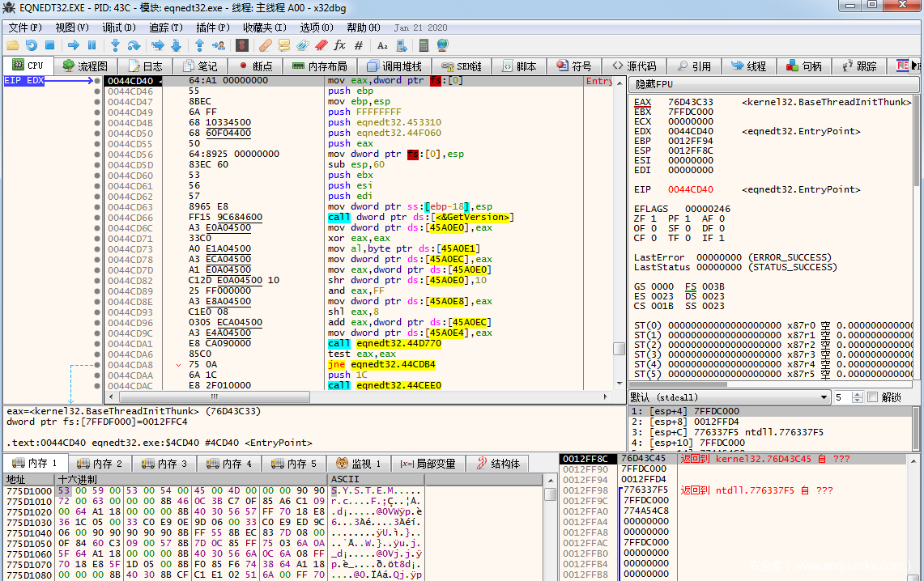Click the Step Into toolbar icon
This screenshot has height=581, width=924.
pos(115,45)
